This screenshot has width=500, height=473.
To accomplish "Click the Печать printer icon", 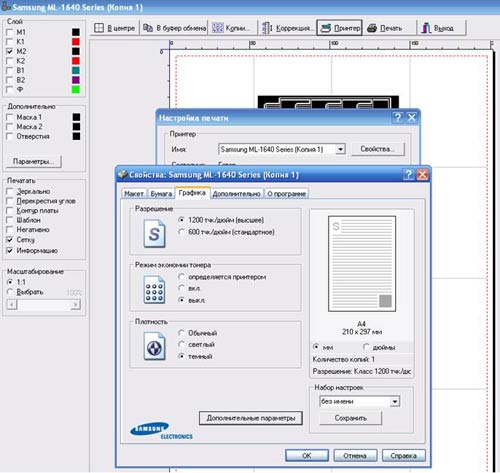I will [x=372, y=28].
